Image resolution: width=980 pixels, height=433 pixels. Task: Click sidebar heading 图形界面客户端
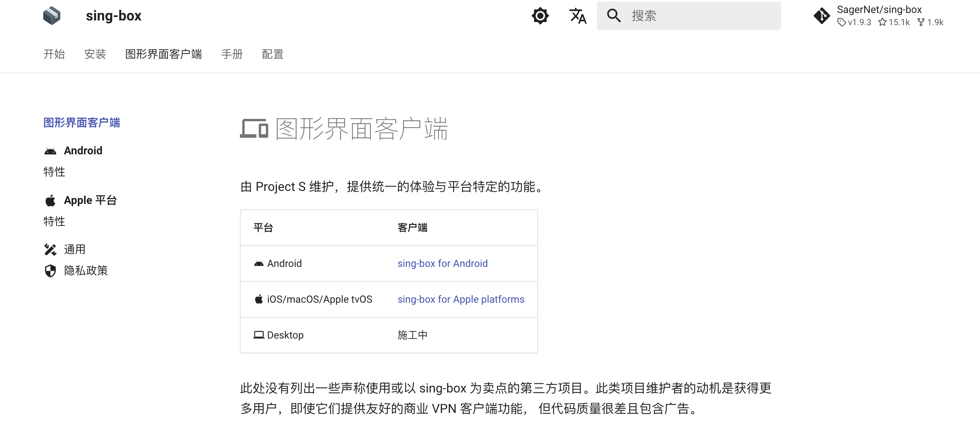tap(82, 123)
